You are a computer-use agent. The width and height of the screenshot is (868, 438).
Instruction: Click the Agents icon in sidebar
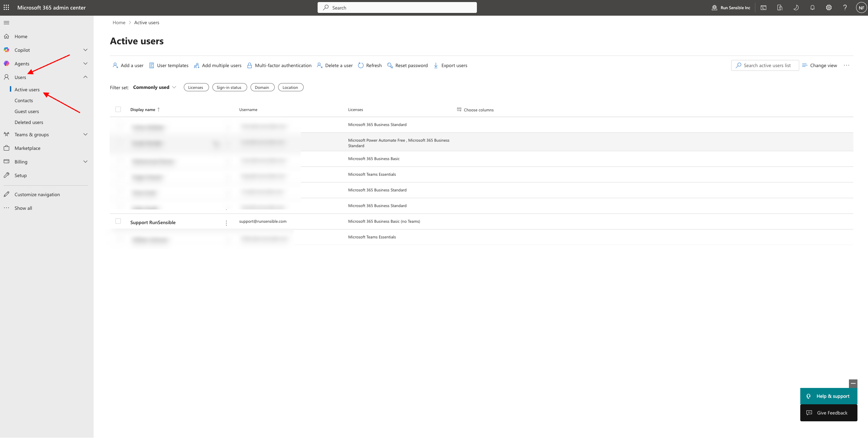pos(6,63)
